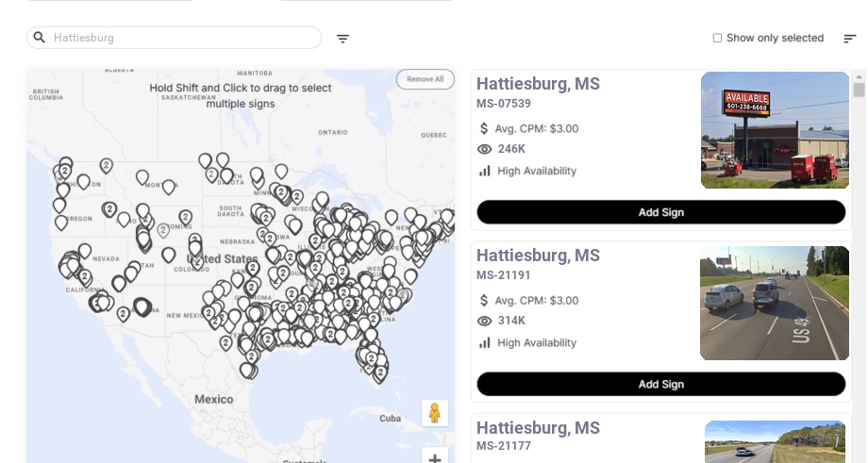Zoom in the map with plus button
The width and height of the screenshot is (868, 463).
(435, 458)
